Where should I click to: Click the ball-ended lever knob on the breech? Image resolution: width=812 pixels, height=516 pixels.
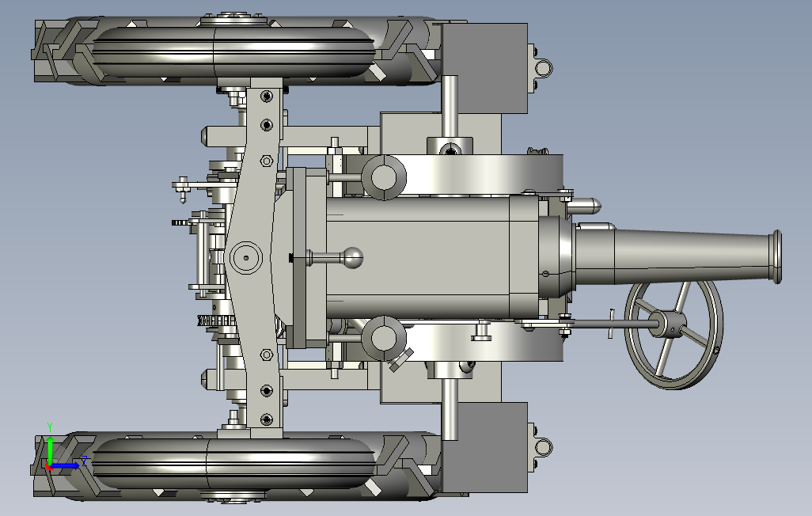tap(353, 257)
